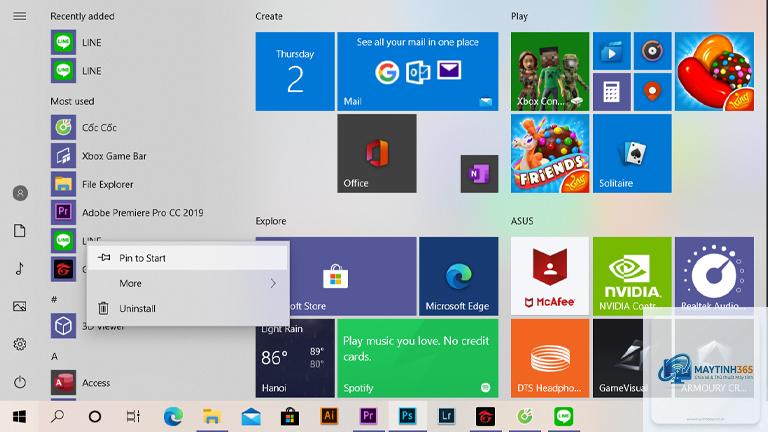Click the Windows Start button
The height and width of the screenshot is (432, 768).
pos(19,417)
